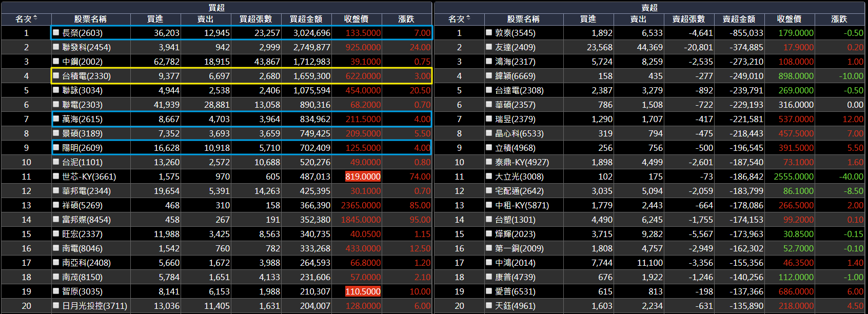This screenshot has width=868, height=314.
Task: Select the checkbox for 世芯-KY(3661)
Action: (56, 176)
